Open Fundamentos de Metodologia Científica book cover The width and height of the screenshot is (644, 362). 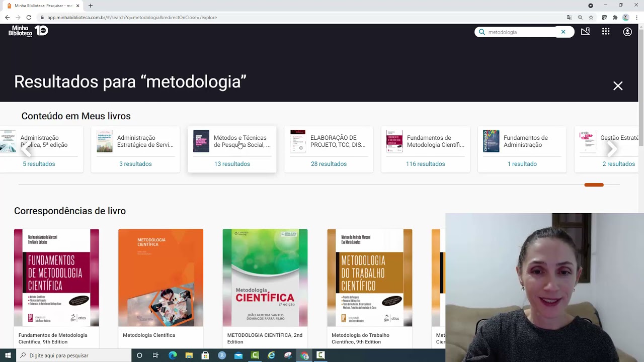click(x=56, y=278)
